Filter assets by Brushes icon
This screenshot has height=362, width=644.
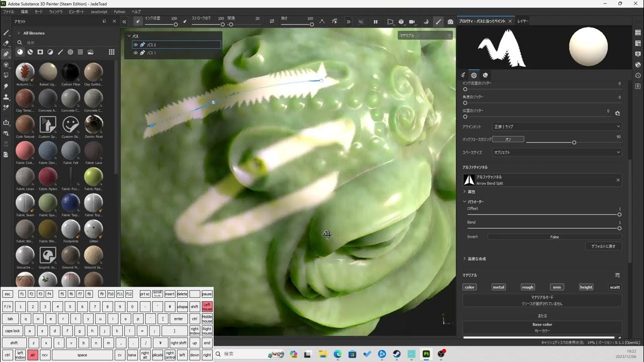60,52
